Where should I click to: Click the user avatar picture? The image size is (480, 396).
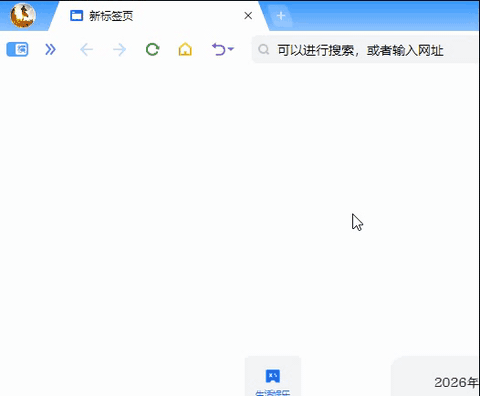click(23, 15)
